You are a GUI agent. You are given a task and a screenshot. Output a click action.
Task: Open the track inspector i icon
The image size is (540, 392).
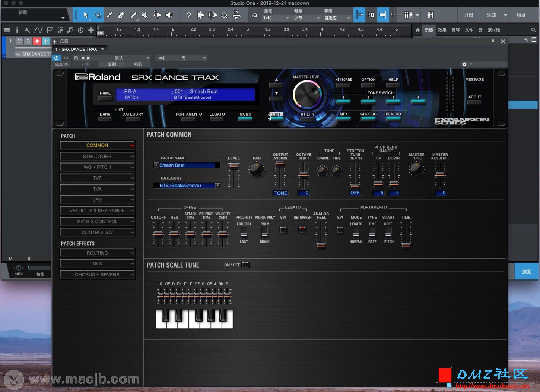17,30
